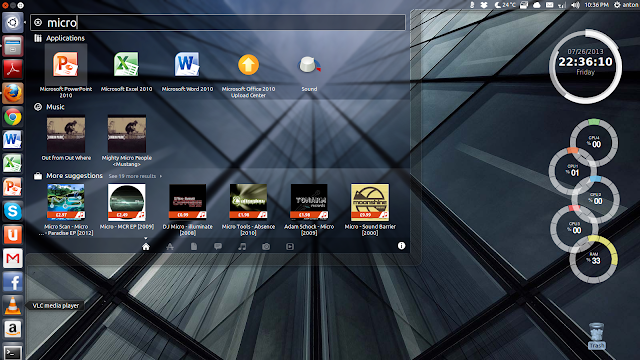Open Terminal from the launcher

point(13,352)
